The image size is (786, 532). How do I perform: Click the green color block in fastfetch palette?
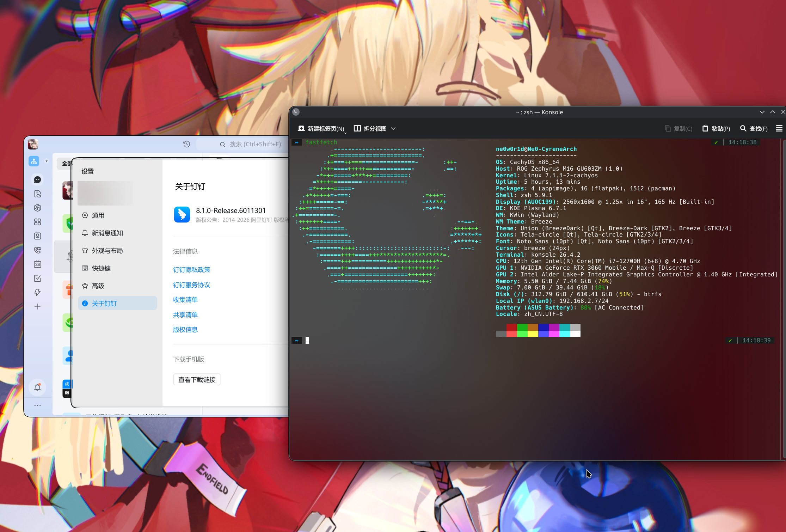pos(522,328)
